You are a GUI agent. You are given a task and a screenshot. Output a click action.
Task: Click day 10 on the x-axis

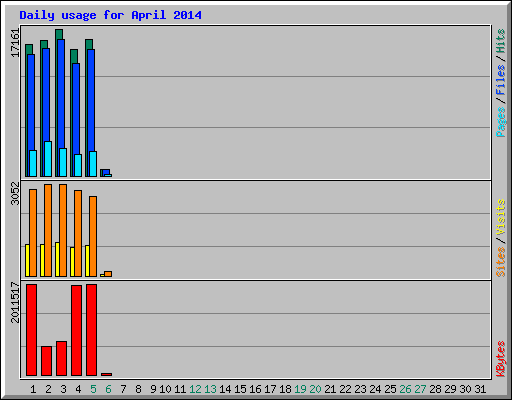165,389
